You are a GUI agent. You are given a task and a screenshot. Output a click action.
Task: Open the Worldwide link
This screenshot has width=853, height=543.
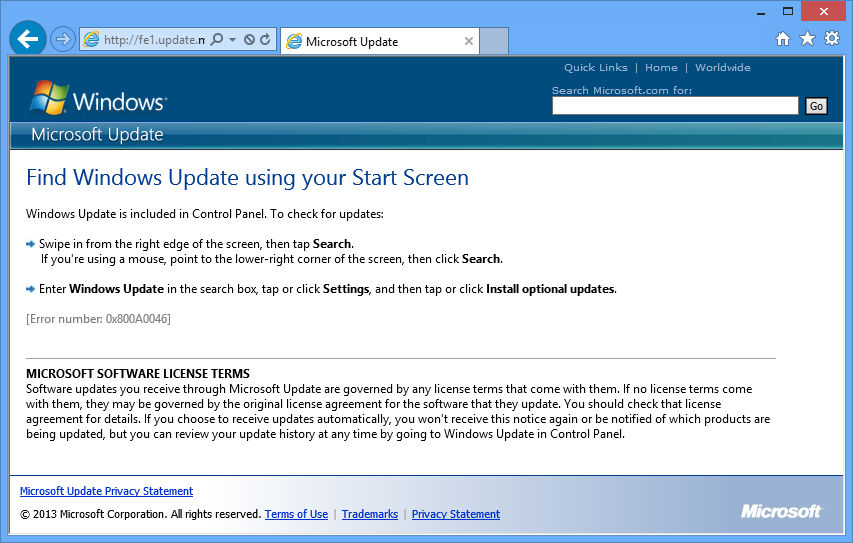(x=722, y=67)
